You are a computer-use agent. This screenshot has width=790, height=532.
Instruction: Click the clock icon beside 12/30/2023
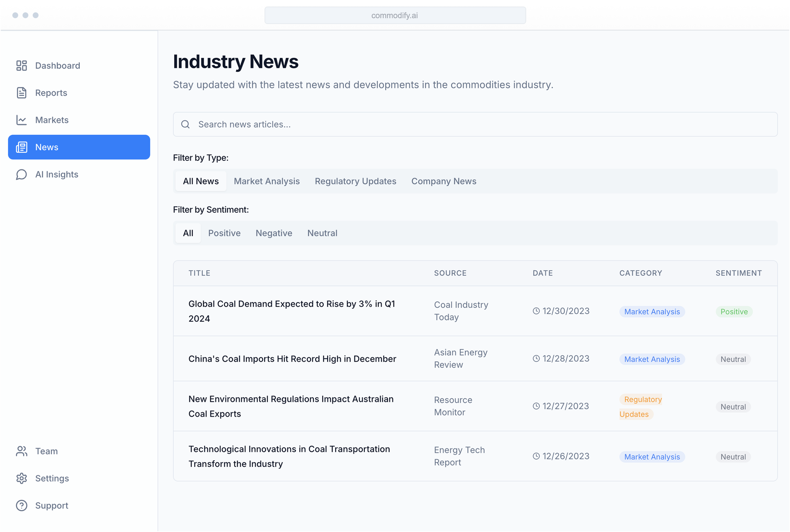[x=536, y=311]
